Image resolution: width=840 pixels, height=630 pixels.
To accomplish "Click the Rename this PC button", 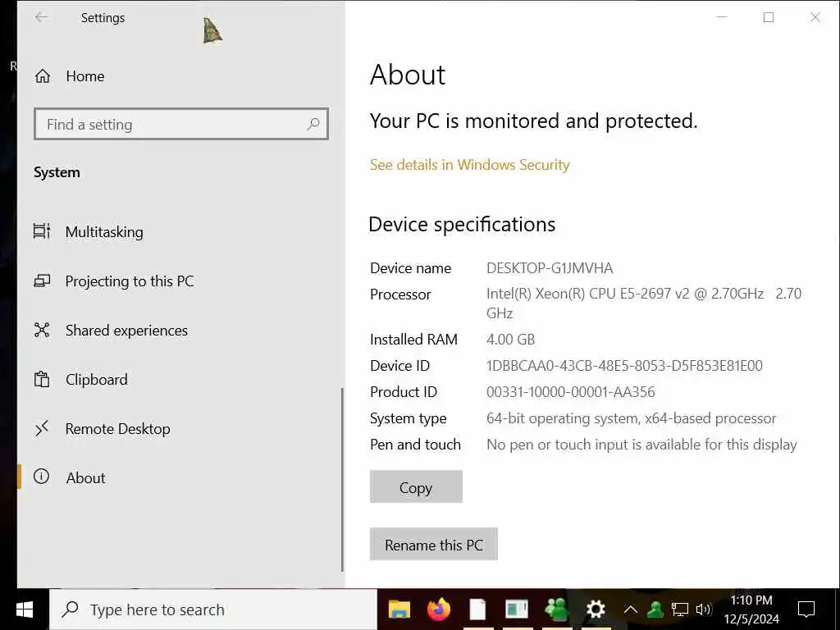I will coord(433,545).
